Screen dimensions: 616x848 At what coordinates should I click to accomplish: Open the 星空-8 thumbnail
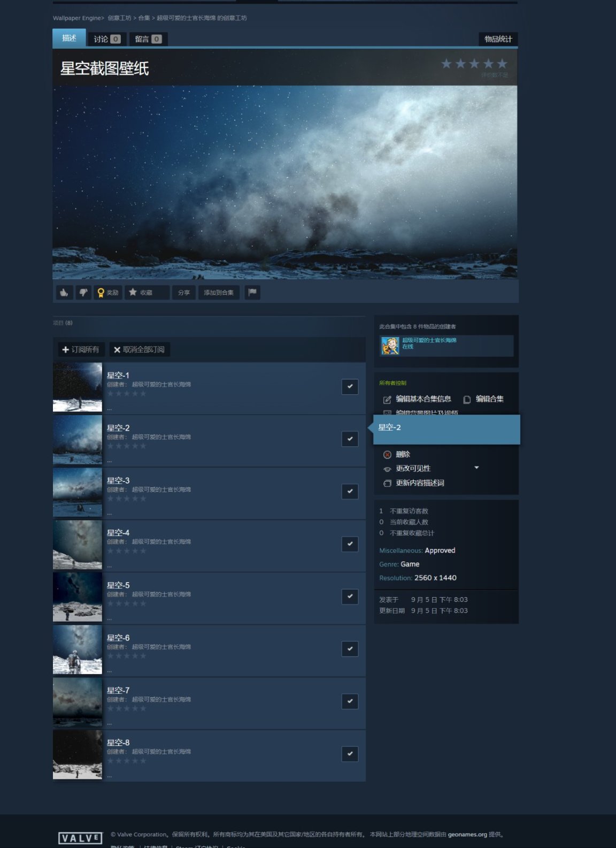[78, 754]
